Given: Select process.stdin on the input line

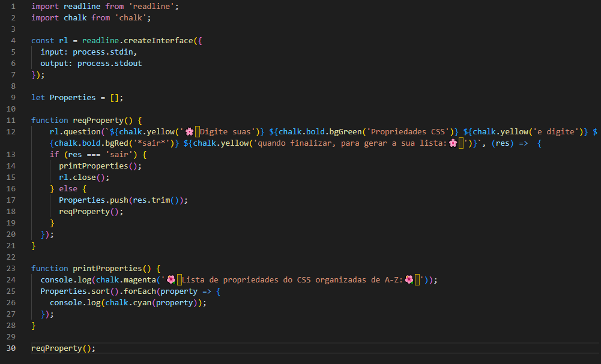Looking at the screenshot, I should click(105, 52).
